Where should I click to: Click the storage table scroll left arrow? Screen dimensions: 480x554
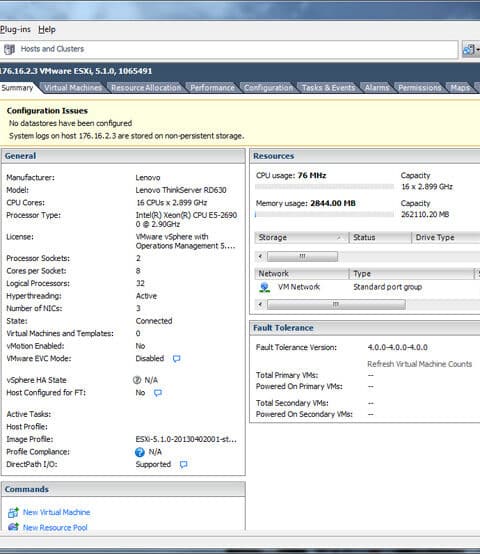click(260, 256)
